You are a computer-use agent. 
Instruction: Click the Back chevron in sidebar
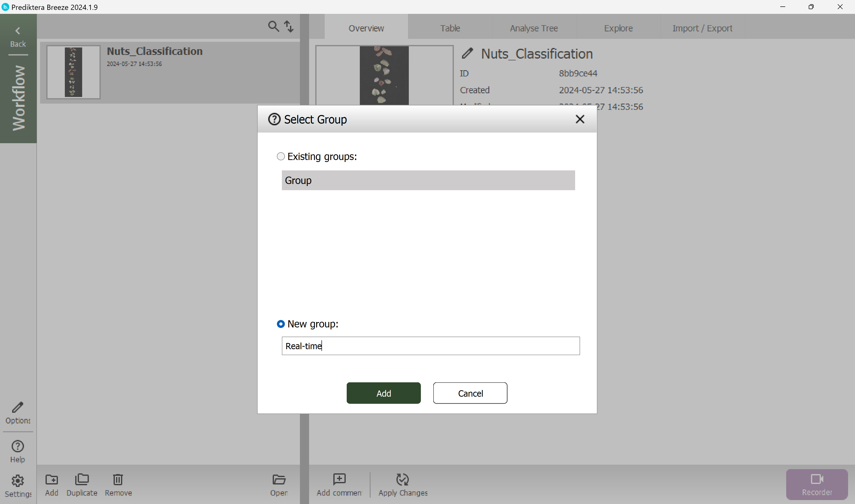pos(18,31)
